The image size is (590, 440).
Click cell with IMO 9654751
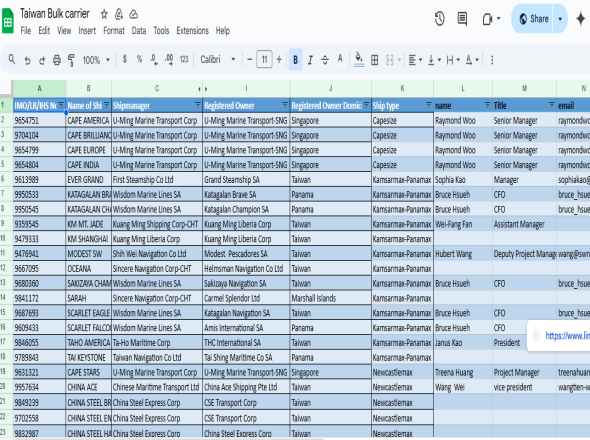coord(39,120)
